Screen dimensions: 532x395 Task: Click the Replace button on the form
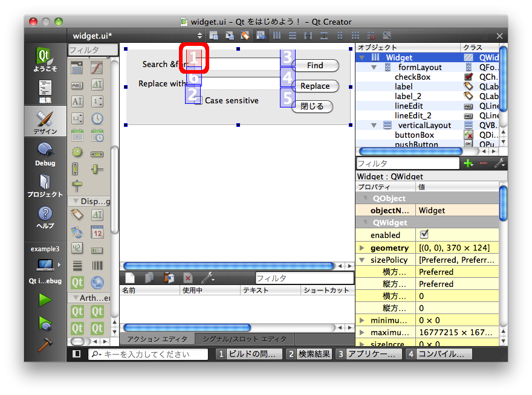click(315, 86)
